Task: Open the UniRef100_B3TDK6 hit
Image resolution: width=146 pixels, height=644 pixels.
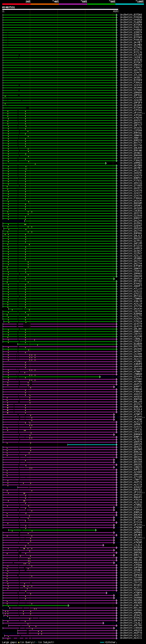Action: tap(131, 15)
